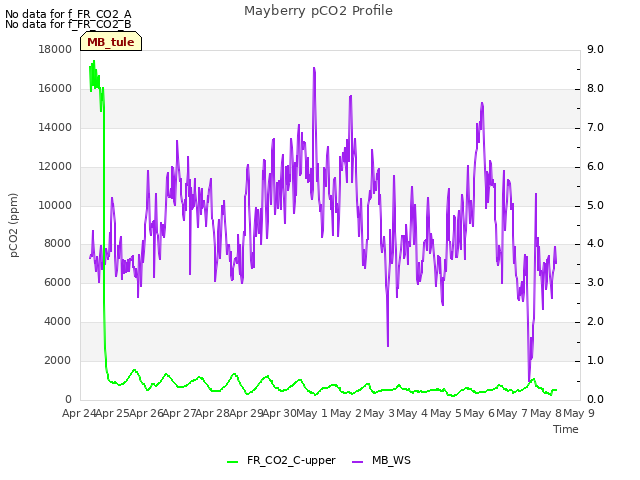Click the 14000 left axis tick label
The height and width of the screenshot is (480, 640).
[x=55, y=127]
